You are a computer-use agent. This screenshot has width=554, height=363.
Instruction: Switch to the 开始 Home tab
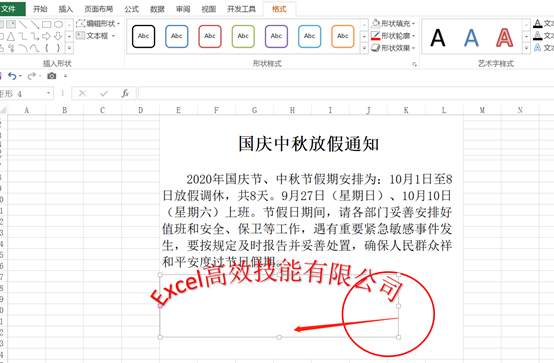pyautogui.click(x=40, y=9)
